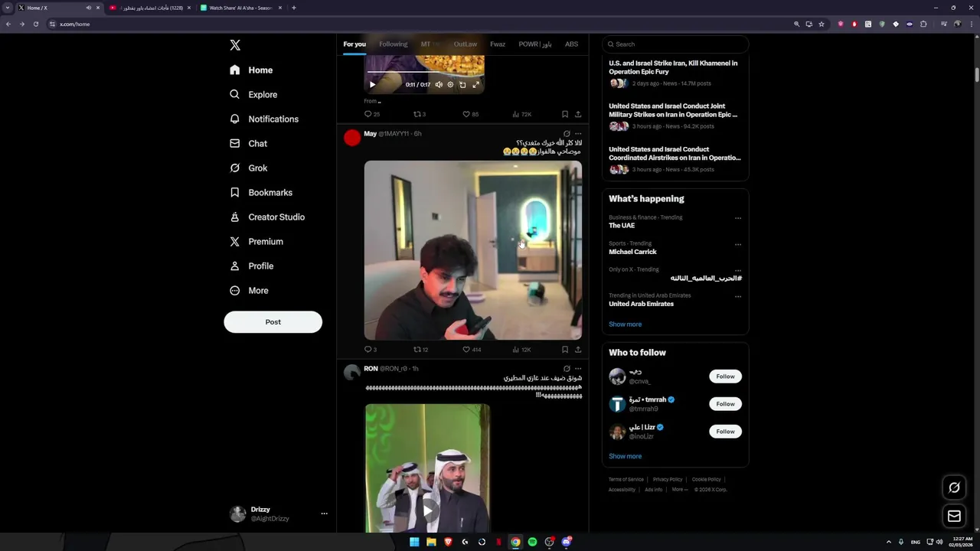This screenshot has width=980, height=551.
Task: Open Explore in the sidebar
Action: click(253, 94)
